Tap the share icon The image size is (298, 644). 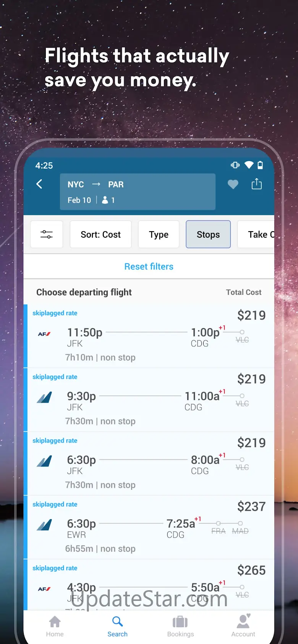click(x=256, y=184)
